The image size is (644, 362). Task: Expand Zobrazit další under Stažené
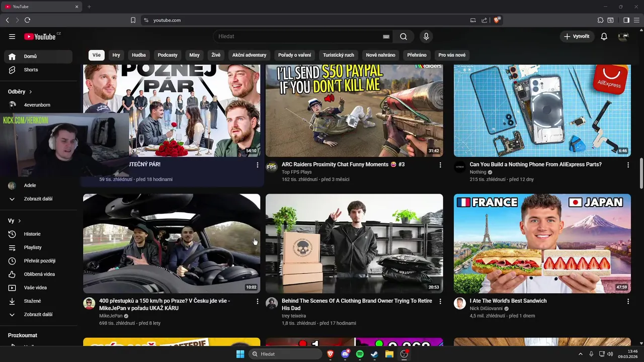point(38,314)
